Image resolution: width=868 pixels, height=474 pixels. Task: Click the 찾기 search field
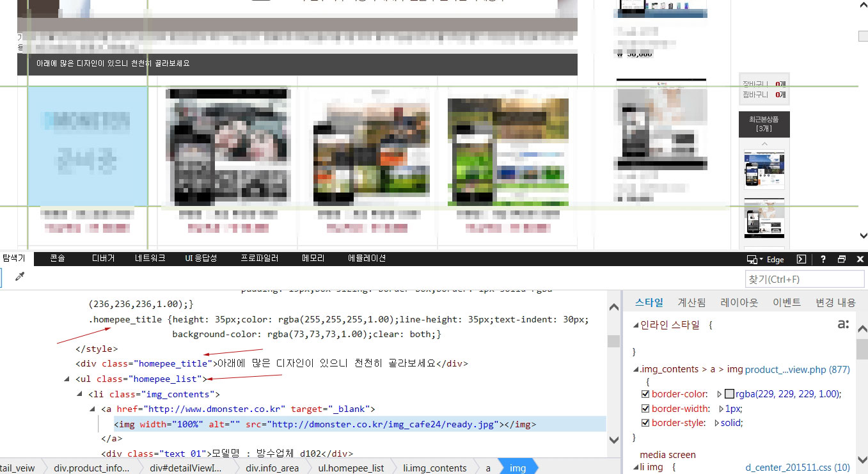tap(804, 279)
